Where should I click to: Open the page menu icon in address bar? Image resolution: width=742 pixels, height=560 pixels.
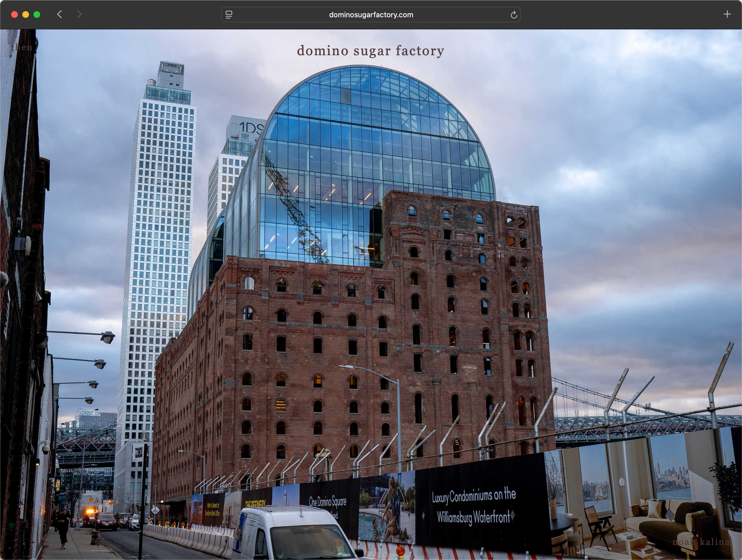coord(229,15)
